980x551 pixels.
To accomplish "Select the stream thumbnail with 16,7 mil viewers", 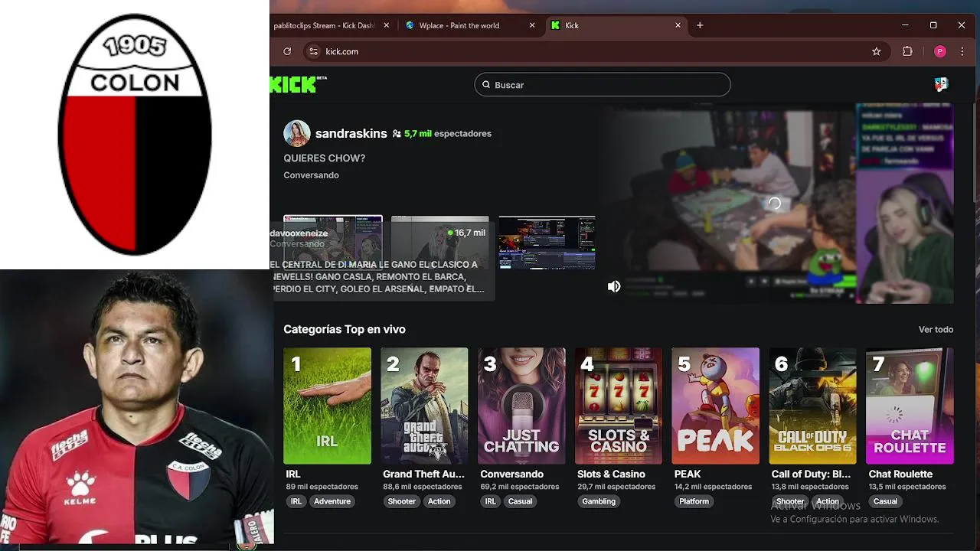I will pyautogui.click(x=439, y=243).
